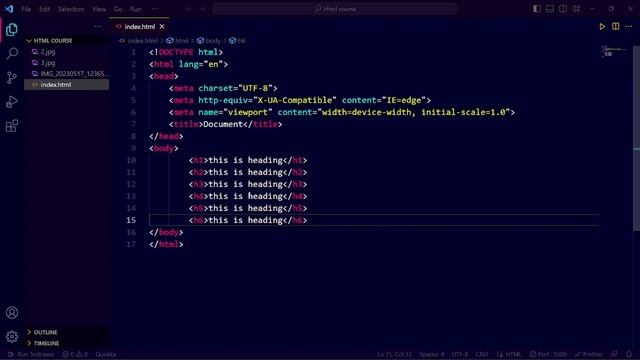Open the Edit menu
Image resolution: width=640 pixels, height=360 pixels.
click(44, 9)
